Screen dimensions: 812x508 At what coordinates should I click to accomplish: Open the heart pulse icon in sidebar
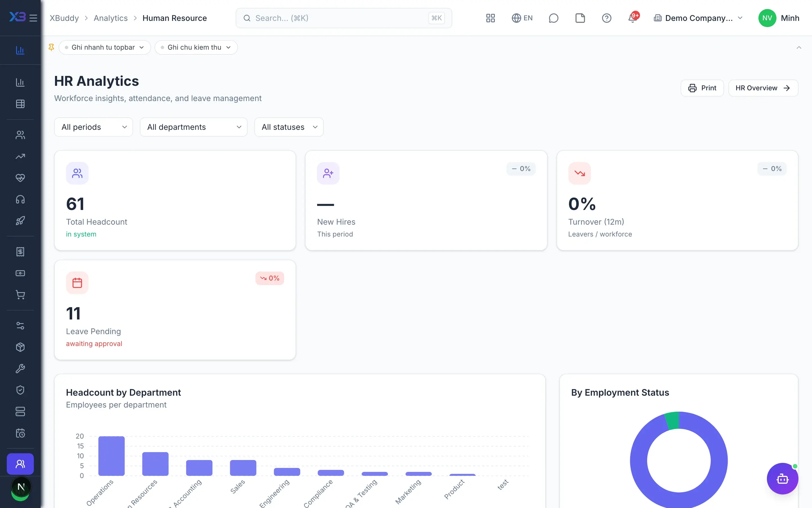[x=20, y=178]
